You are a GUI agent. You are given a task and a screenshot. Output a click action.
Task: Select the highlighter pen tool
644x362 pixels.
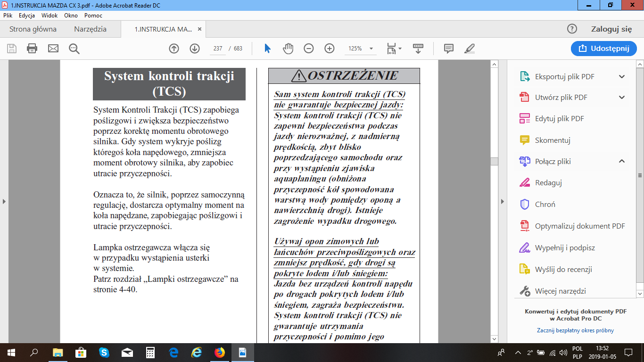(470, 49)
